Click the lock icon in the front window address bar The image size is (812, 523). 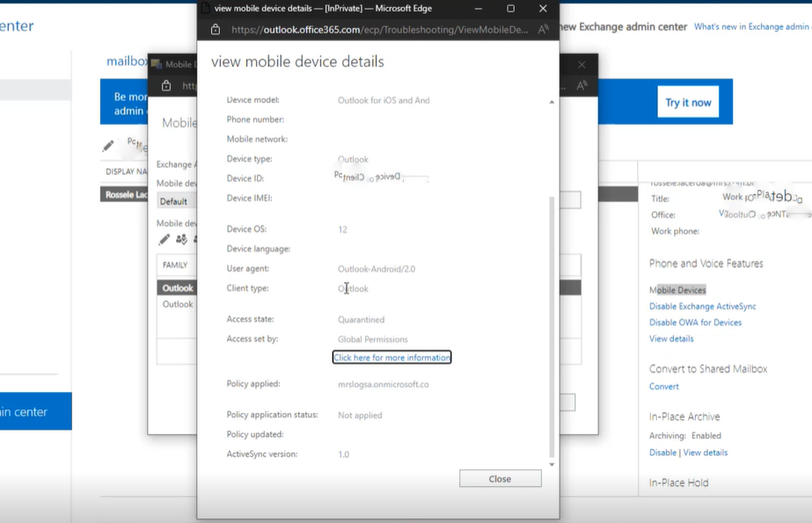(x=216, y=30)
